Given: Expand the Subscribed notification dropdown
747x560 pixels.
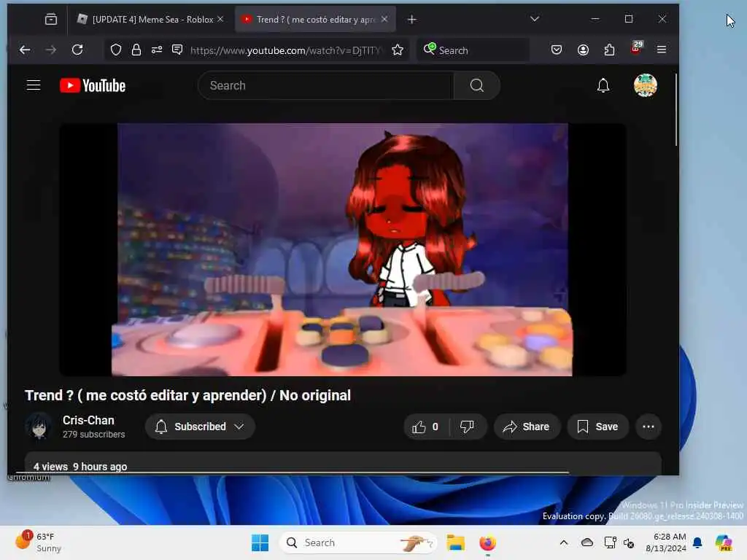Looking at the screenshot, I should tap(200, 427).
